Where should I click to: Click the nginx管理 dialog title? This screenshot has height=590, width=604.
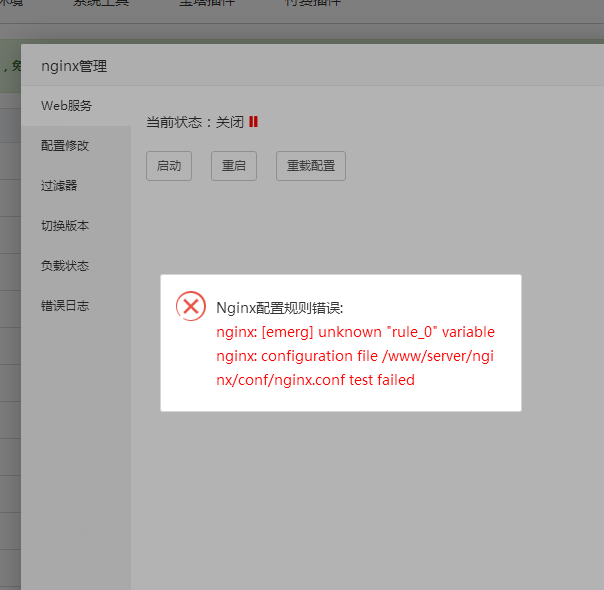click(74, 66)
